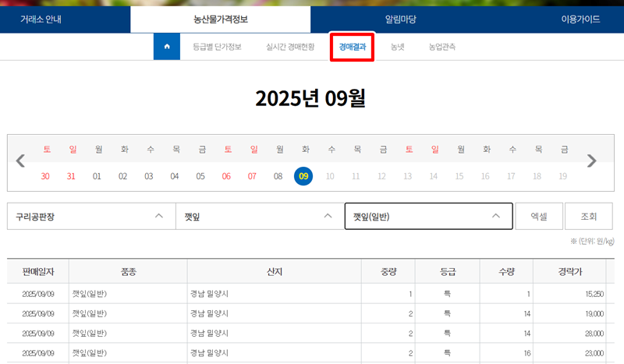Switch to 등급별 단가정보 submenu
The height and width of the screenshot is (364, 624).
tap(217, 47)
